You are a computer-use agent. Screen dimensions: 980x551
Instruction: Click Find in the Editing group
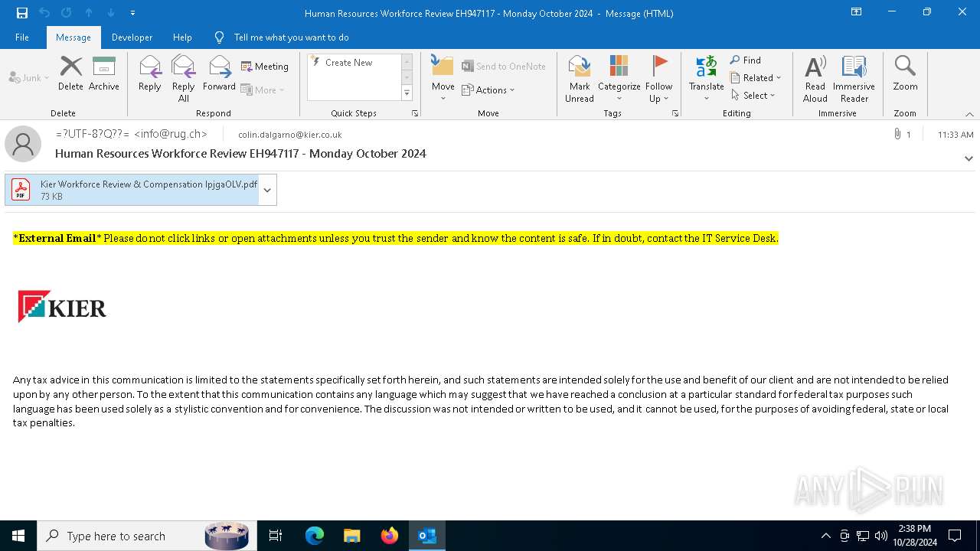tap(746, 60)
